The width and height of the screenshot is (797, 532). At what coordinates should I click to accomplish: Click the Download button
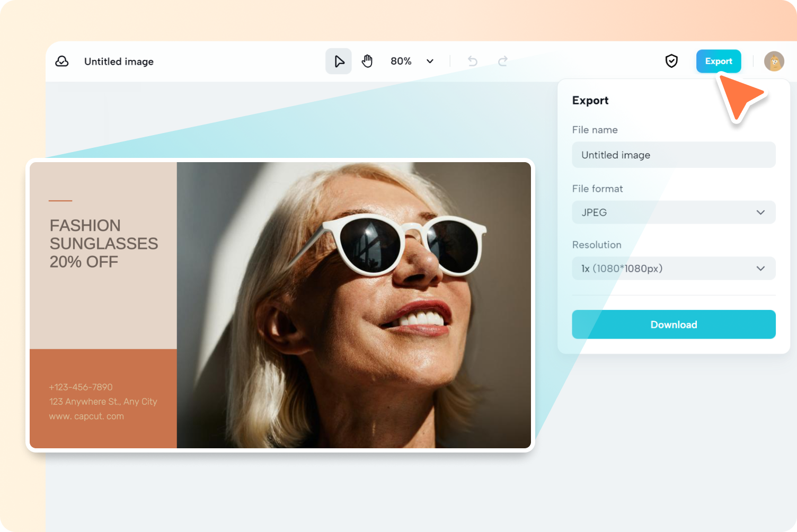pyautogui.click(x=674, y=324)
